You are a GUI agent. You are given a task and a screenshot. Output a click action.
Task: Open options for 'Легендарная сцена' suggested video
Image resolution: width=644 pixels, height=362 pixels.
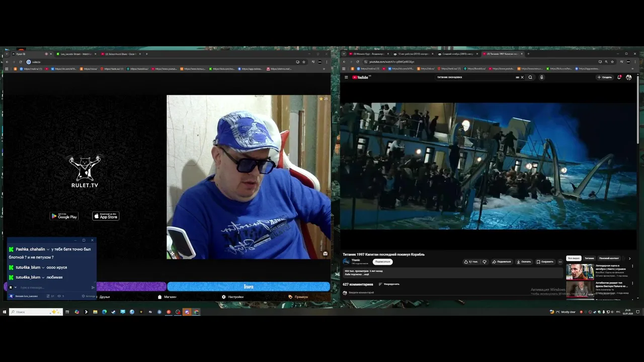point(632,266)
